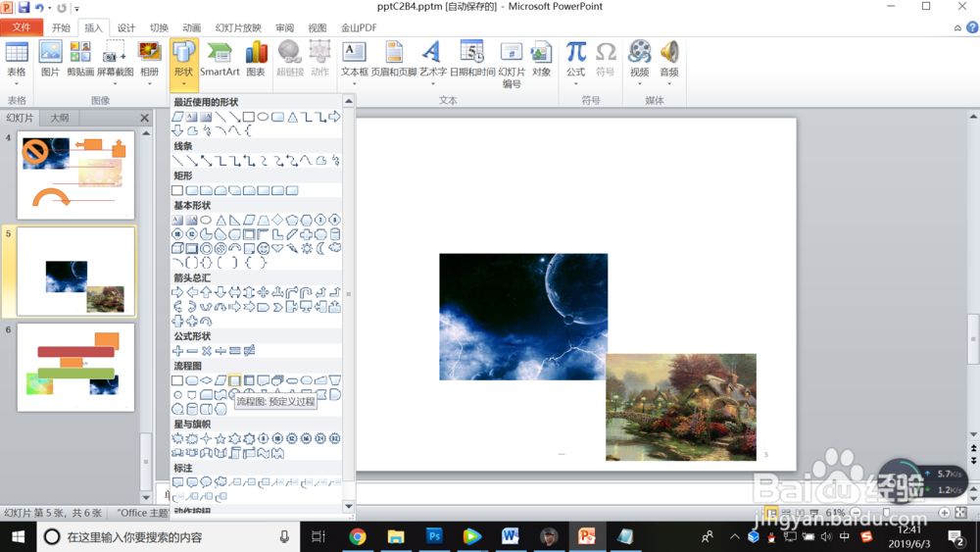Viewport: 980px width, 552px height.
Task: Insert a chart via 图表
Action: click(x=256, y=59)
